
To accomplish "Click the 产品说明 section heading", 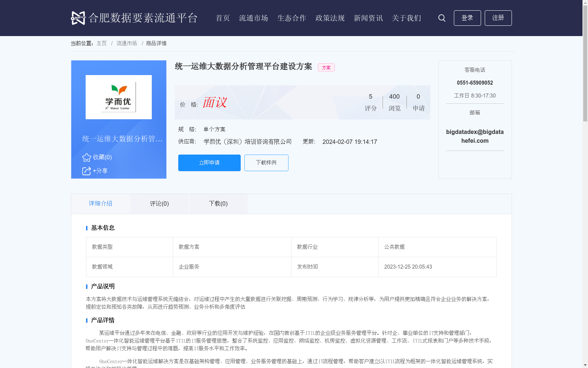I will click(x=103, y=286).
